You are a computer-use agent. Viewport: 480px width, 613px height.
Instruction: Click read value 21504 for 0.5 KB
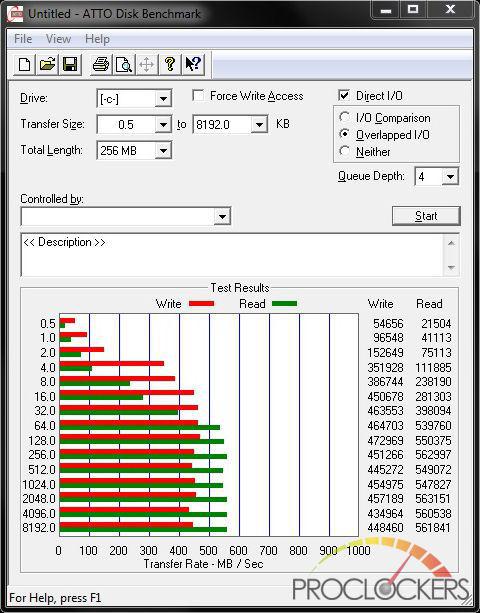[x=436, y=324]
